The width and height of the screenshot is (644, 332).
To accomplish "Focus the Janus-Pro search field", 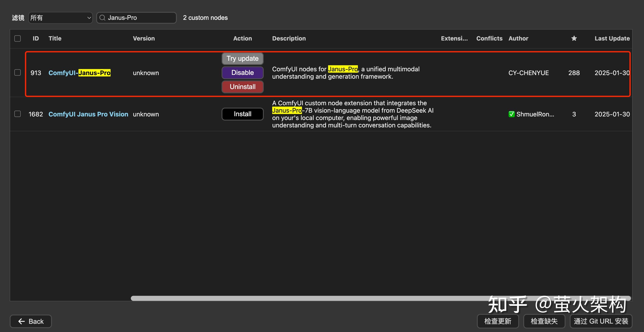I will coord(140,18).
